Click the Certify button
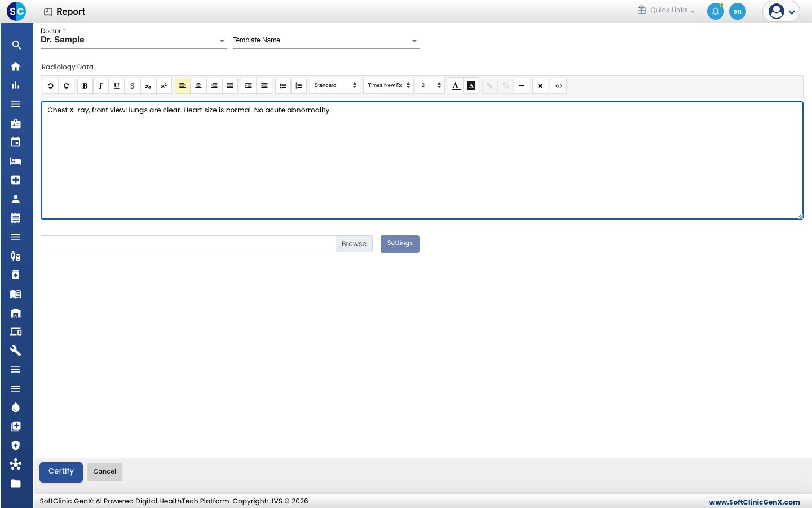 coord(61,472)
